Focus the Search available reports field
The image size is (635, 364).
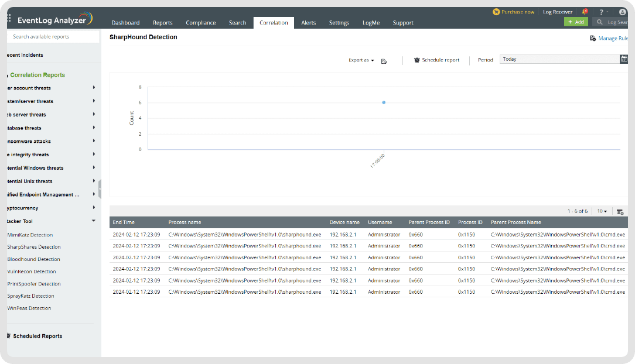[x=53, y=36]
